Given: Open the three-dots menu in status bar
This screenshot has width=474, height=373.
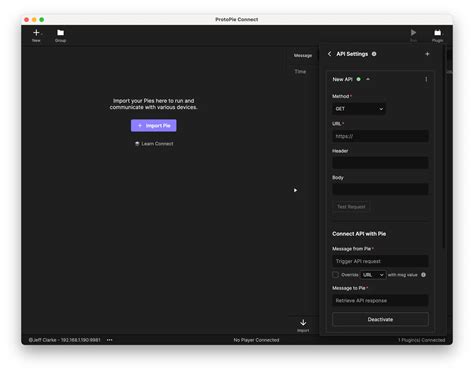Looking at the screenshot, I should click(x=110, y=340).
